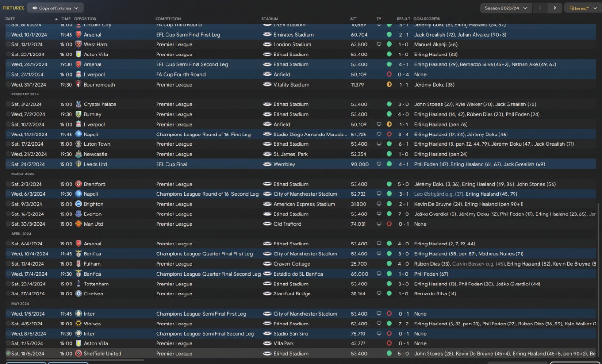Select row checkbox for Sat, 30/3/2024 Man Utd
The image size is (602, 364).
8,224
